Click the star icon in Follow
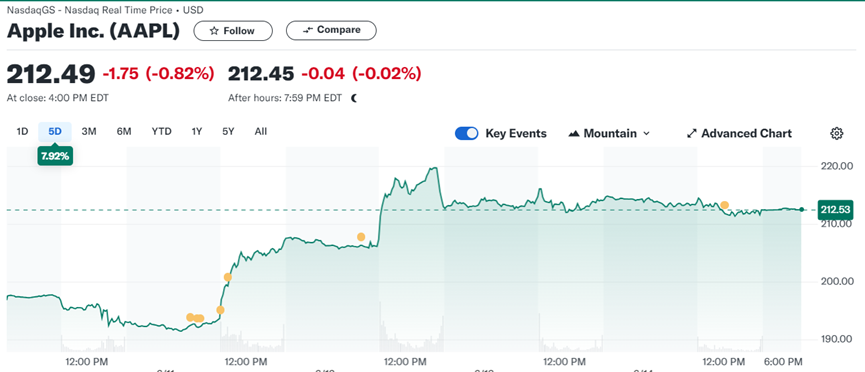865x372 pixels. tap(214, 31)
